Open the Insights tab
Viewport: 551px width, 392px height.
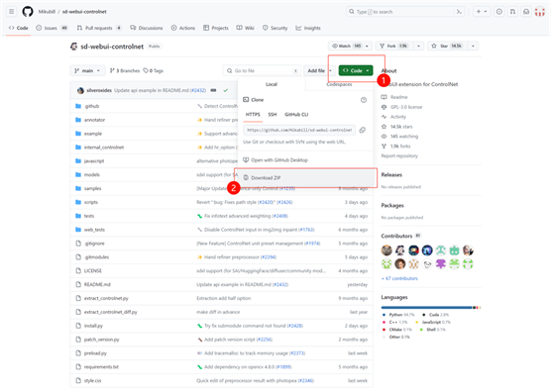308,28
